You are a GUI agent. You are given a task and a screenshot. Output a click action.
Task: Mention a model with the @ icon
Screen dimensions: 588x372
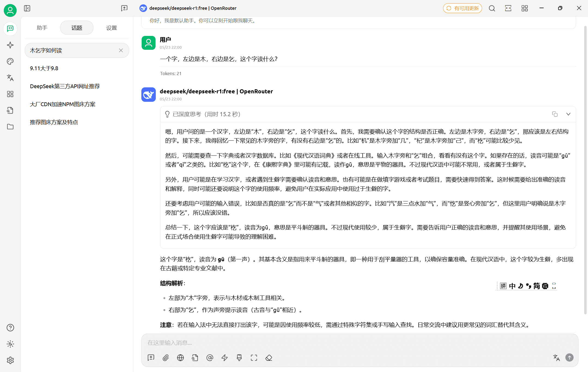210,358
